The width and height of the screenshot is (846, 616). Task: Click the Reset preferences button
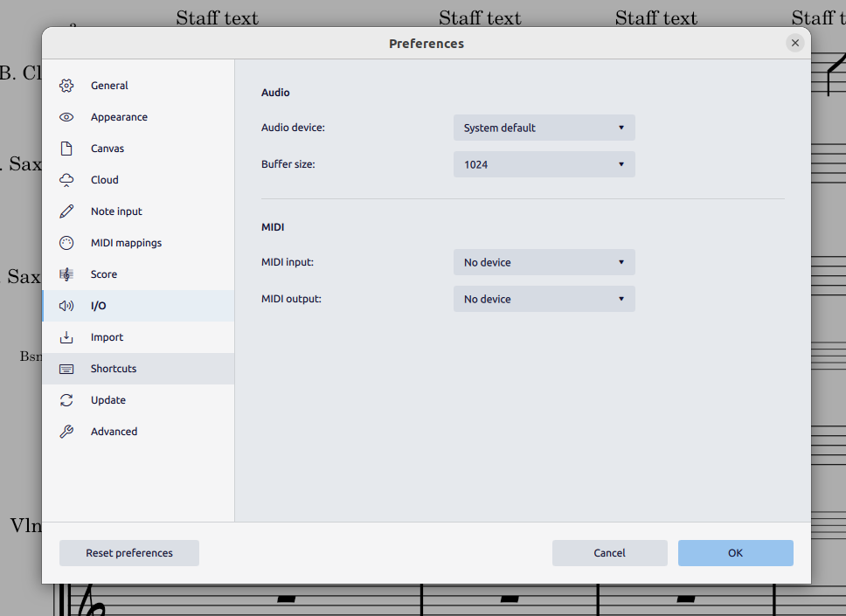pos(128,552)
